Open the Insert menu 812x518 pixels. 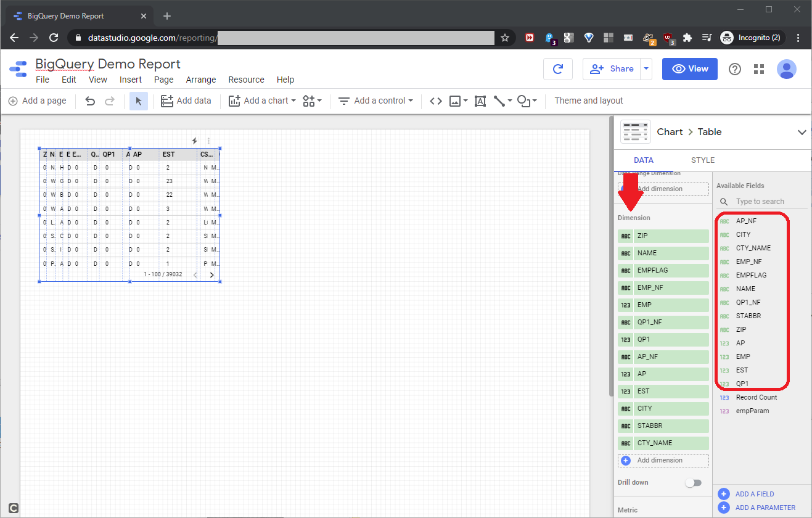pyautogui.click(x=131, y=80)
